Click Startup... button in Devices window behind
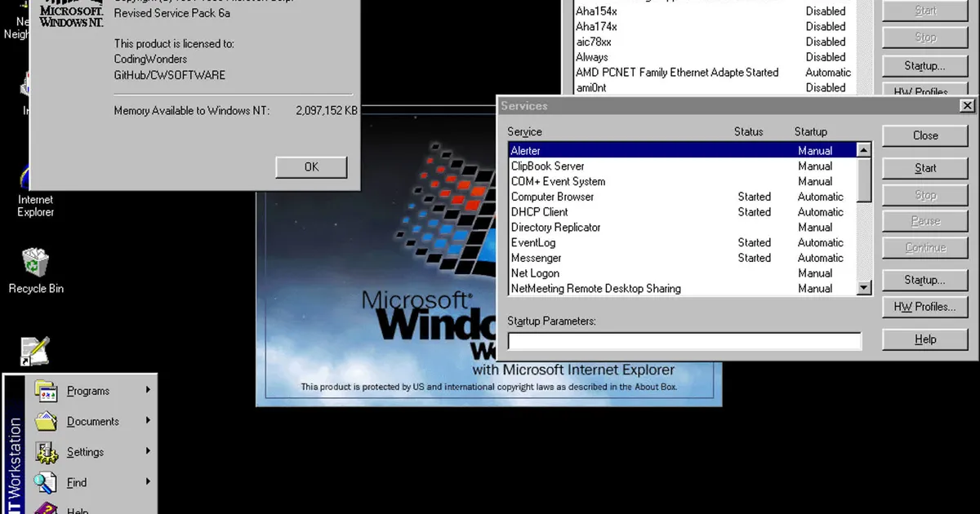The image size is (980, 514). point(925,66)
